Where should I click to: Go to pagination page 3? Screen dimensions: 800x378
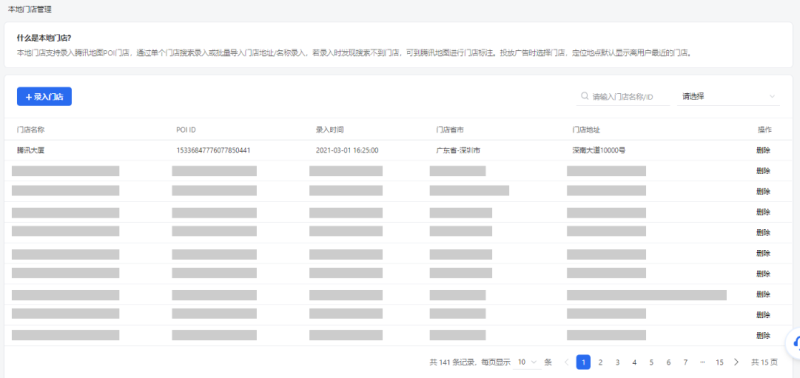pyautogui.click(x=617, y=362)
